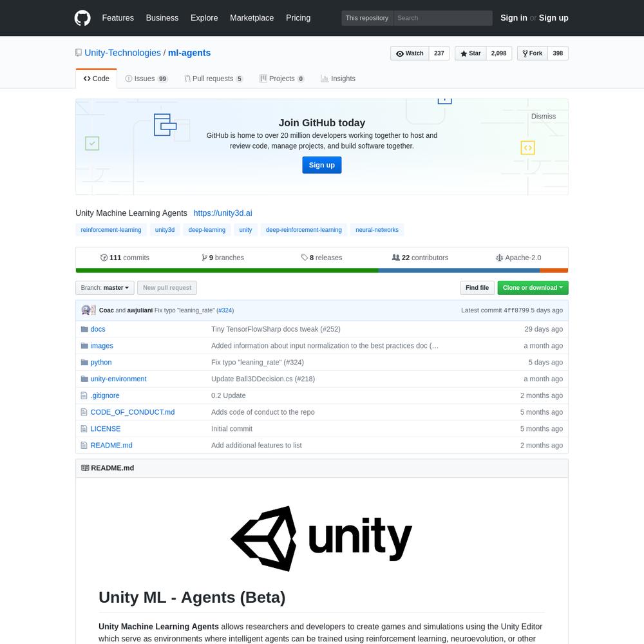Open the awjuliani author link
Screen dimensions: 644x644
pos(140,310)
